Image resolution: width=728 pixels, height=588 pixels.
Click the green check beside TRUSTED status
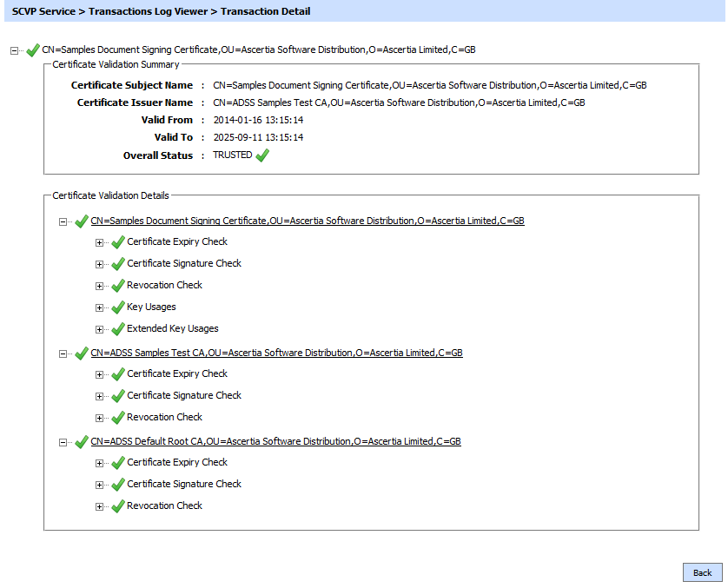tap(262, 155)
